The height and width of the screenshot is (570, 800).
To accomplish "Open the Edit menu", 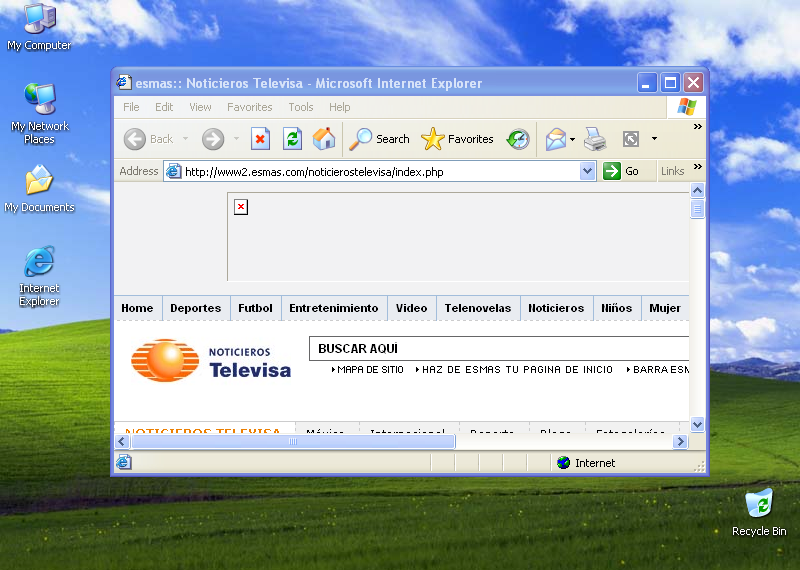I will click(x=164, y=107).
